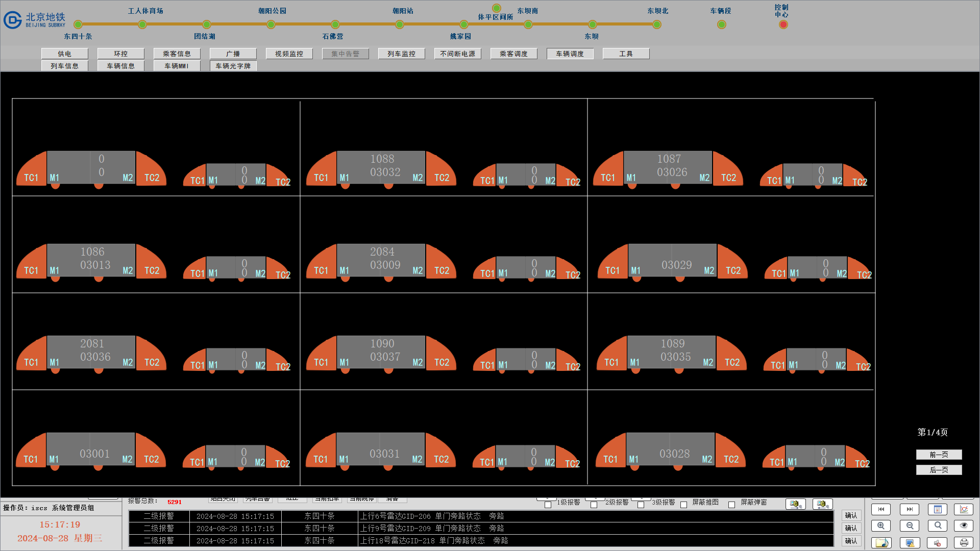Screen dimensions: 980x551
Task: Check the 屏蔽弹窗 checkbox
Action: point(731,505)
